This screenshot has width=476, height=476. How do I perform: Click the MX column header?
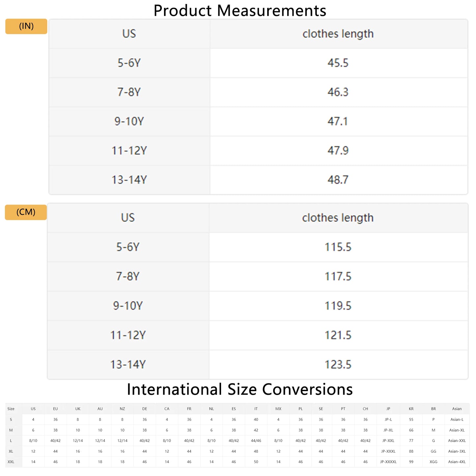[x=278, y=409]
